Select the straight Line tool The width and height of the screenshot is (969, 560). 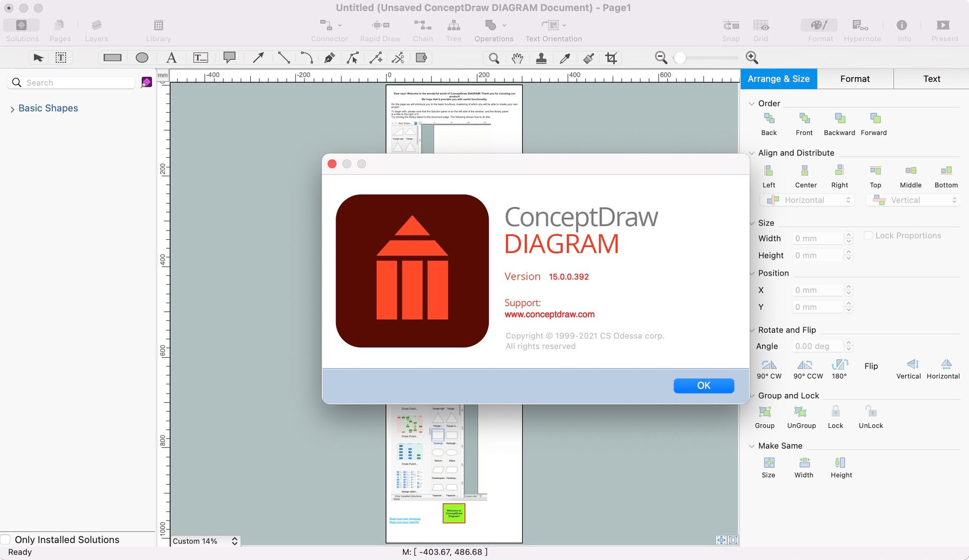(x=284, y=58)
